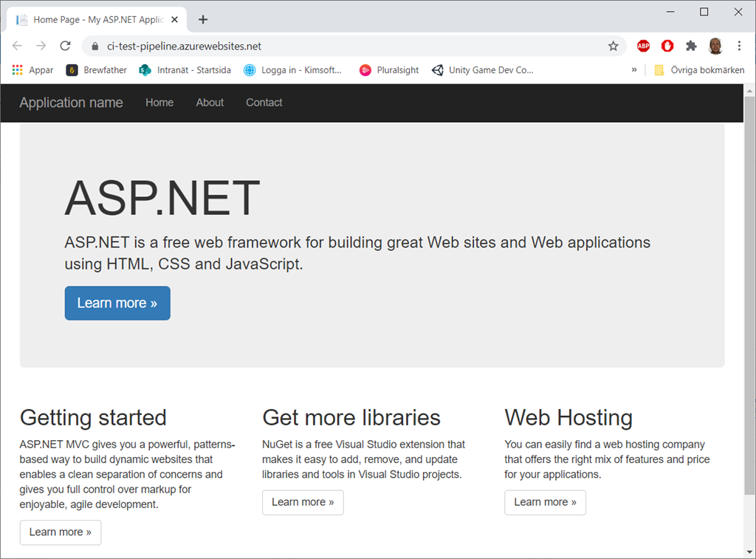Screen dimensions: 756x559
Task: Maximize the browser window
Action: tap(704, 12)
